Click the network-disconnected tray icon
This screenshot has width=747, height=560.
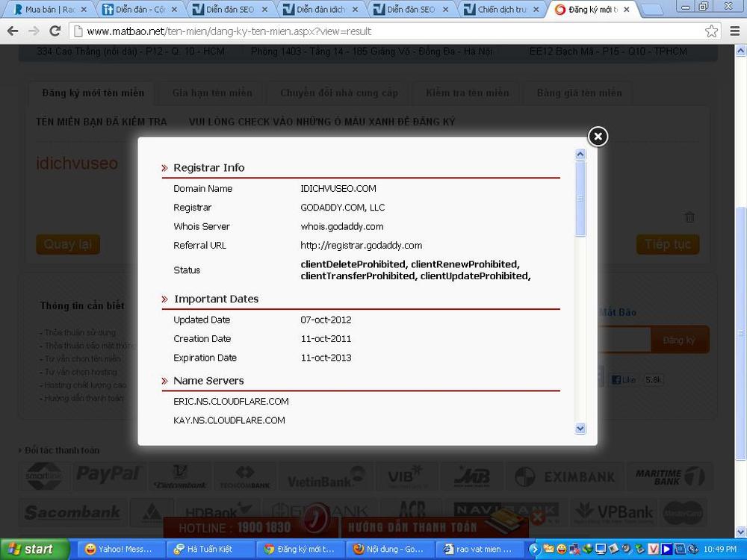(x=574, y=549)
